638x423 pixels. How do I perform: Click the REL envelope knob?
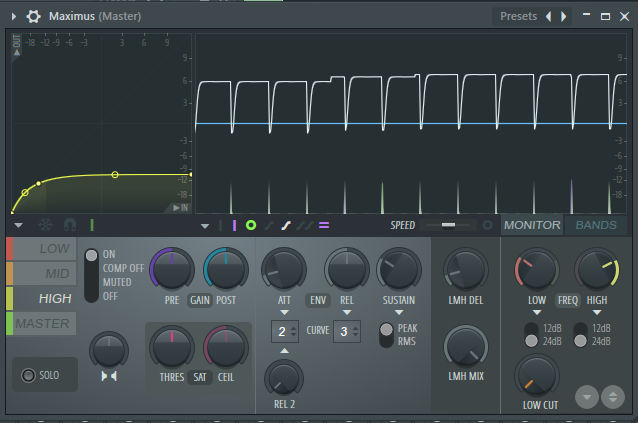tap(347, 270)
